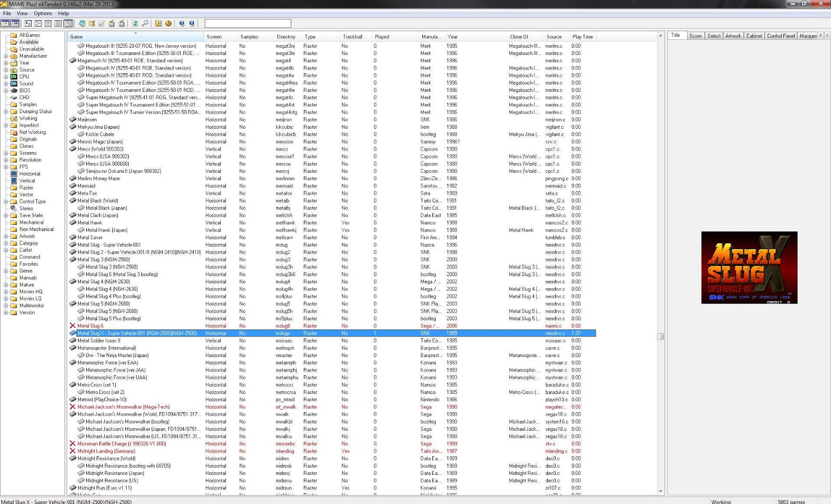Click the game icon beside Metroid (PlayChoice-10)

(x=73, y=400)
